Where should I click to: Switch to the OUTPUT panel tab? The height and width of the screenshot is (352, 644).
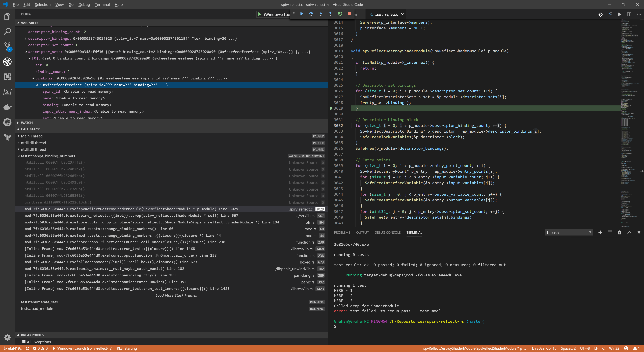click(x=362, y=233)
